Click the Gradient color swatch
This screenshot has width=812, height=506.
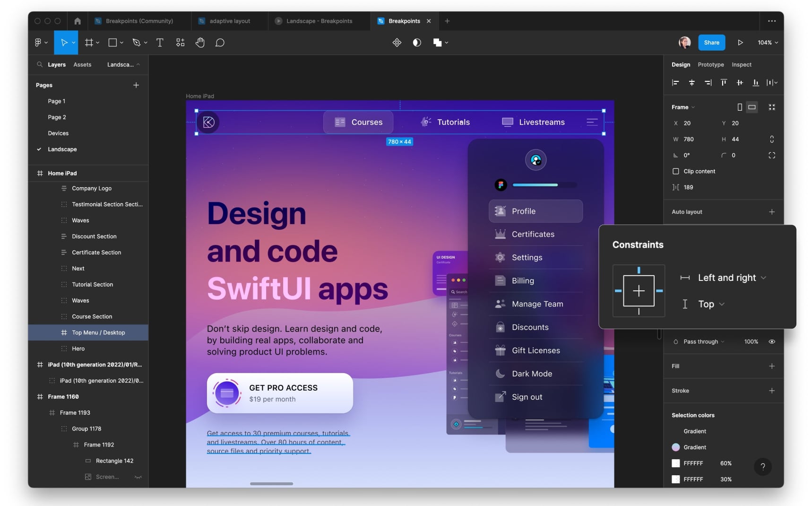pos(676,447)
